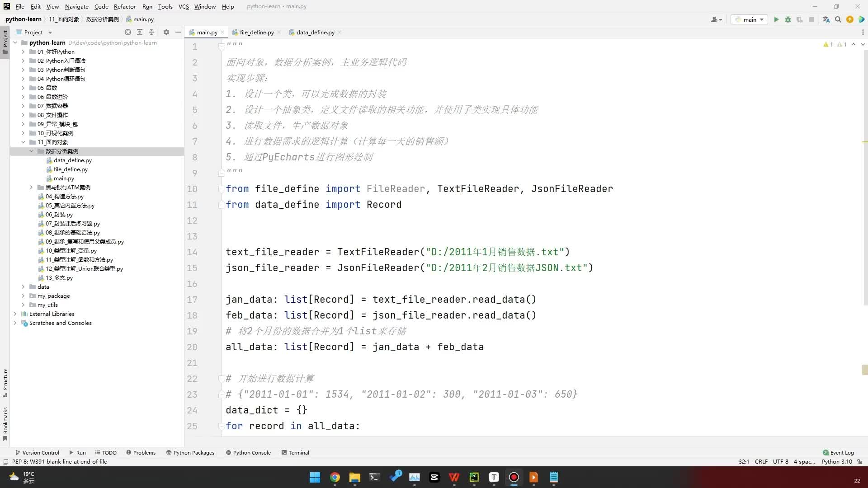Click Collapse All icon in Project panel
Screen dimensions: 868x488
[151, 32]
